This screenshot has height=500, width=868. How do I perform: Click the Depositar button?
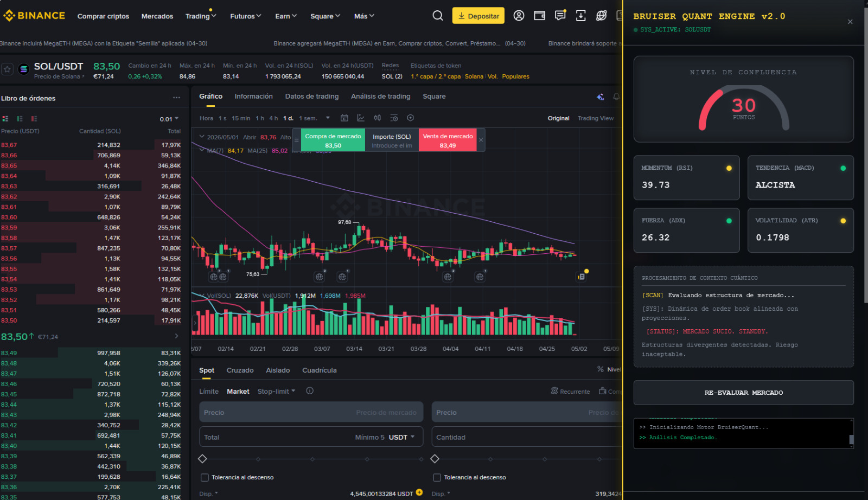[x=478, y=16]
